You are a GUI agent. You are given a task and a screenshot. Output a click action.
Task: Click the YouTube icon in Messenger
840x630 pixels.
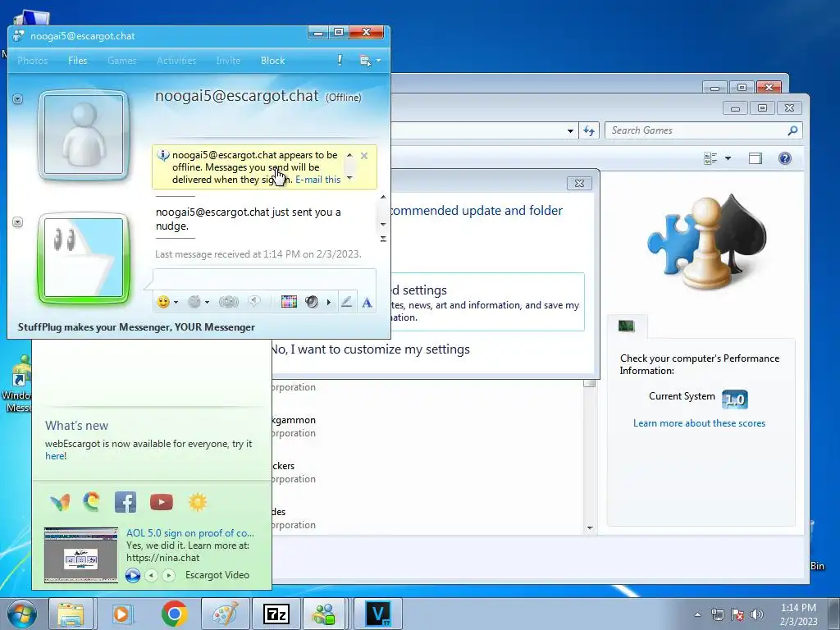click(x=162, y=503)
